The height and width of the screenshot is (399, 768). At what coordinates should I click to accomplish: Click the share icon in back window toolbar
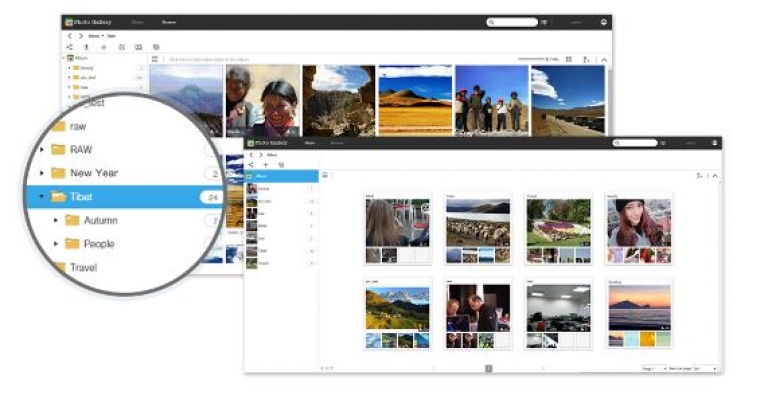coord(70,47)
